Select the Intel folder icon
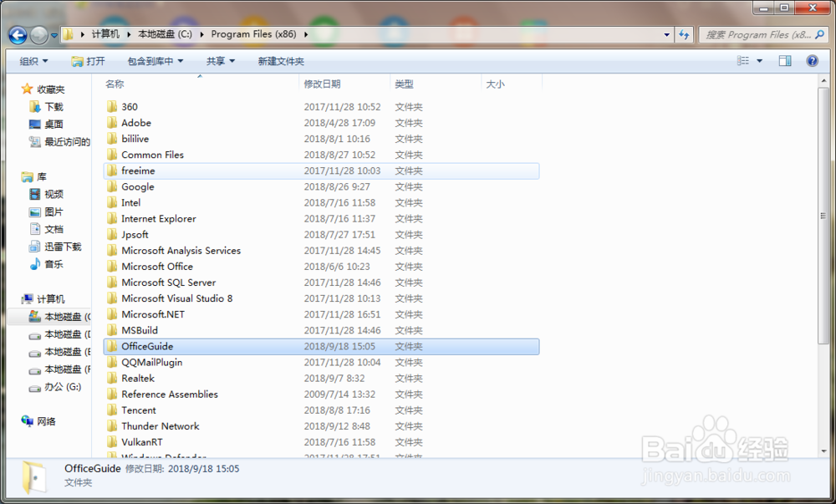Viewport: 836px width, 504px height. tap(112, 202)
